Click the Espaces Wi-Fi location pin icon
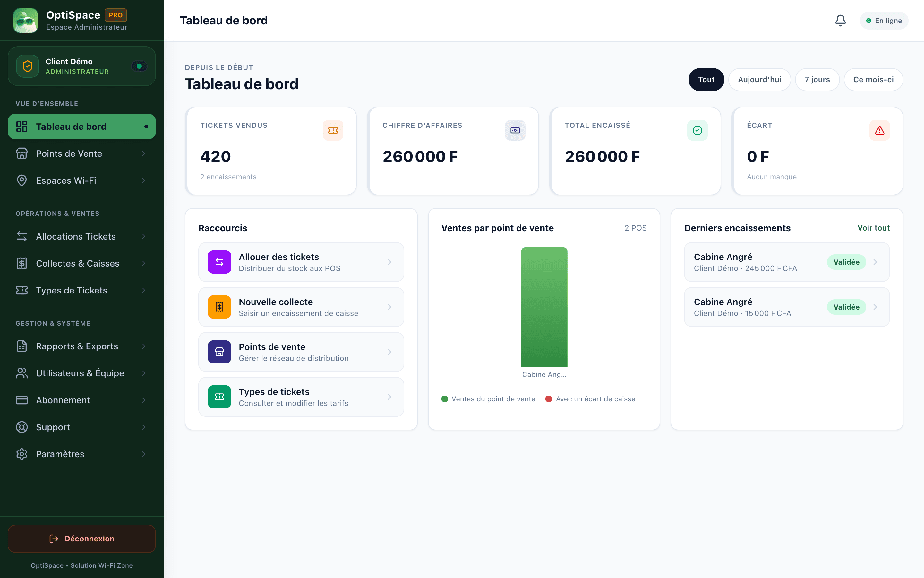 coord(22,180)
